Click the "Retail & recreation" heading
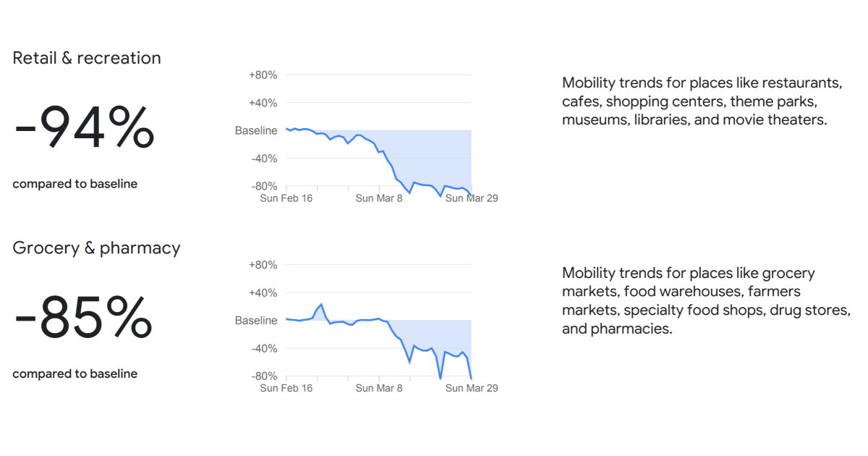The height and width of the screenshot is (456, 868). coord(87,58)
